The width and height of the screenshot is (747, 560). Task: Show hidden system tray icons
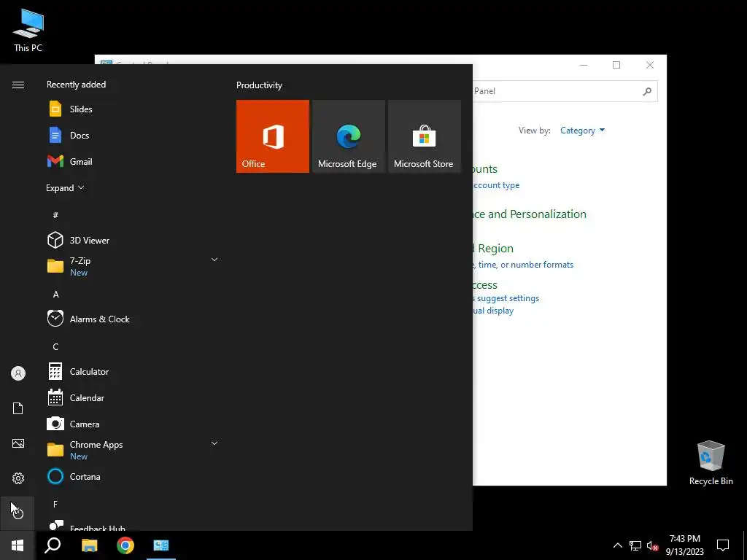click(x=617, y=545)
